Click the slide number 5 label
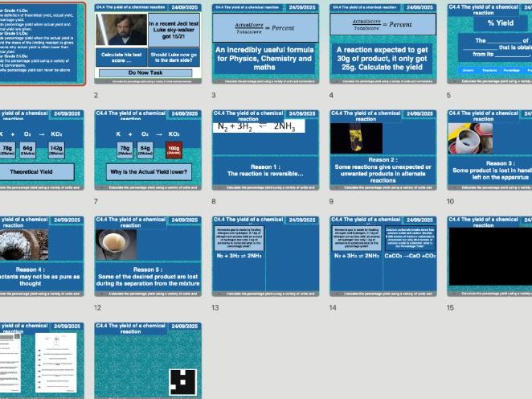Screen dimensions: 532x399 pyautogui.click(x=448, y=96)
